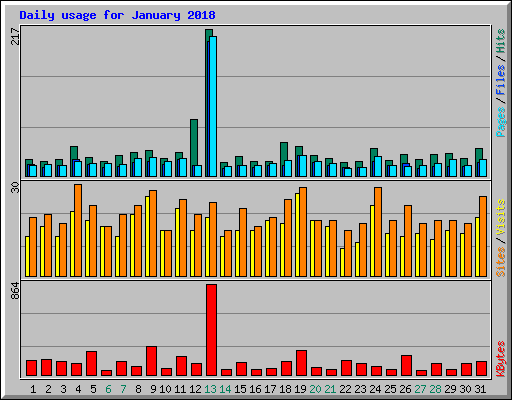Click the x-axis day label '31'
The height and width of the screenshot is (400, 512).
coord(480,389)
